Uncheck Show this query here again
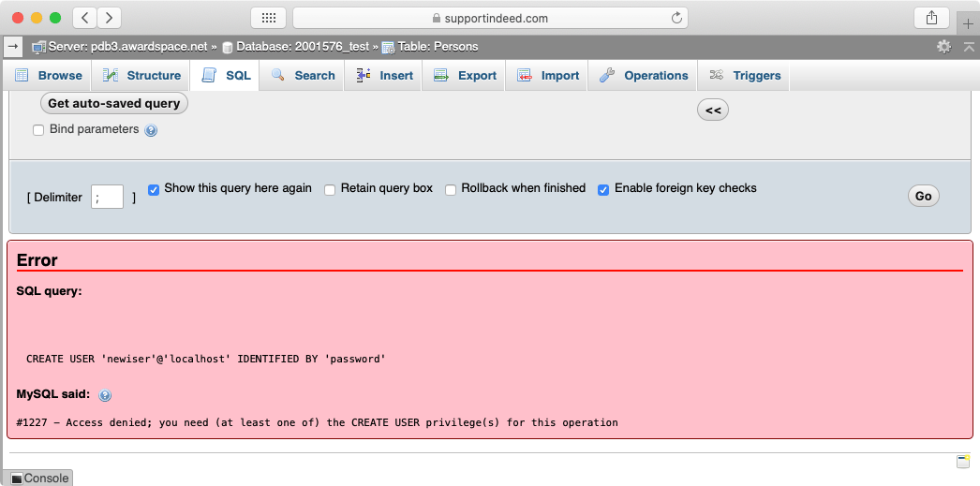980x486 pixels. click(x=155, y=189)
